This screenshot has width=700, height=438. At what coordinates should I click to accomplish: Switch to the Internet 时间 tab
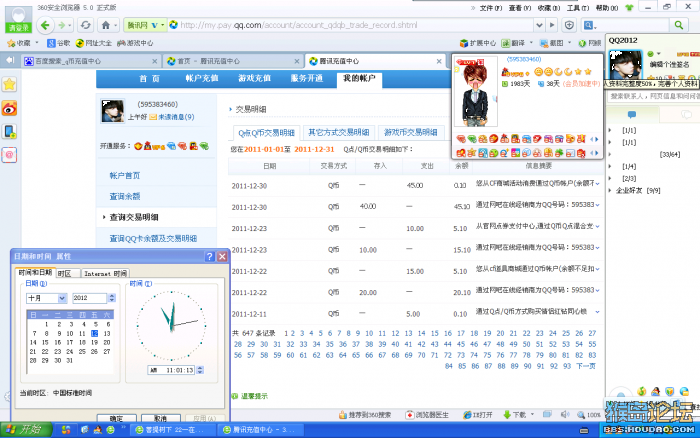click(x=105, y=273)
